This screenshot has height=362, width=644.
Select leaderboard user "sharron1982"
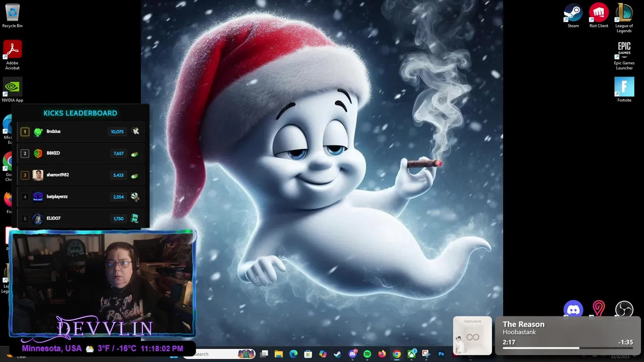(x=57, y=175)
